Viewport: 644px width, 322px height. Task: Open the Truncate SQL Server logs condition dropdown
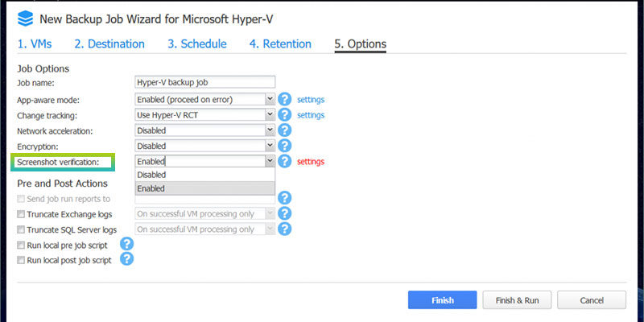pyautogui.click(x=270, y=229)
